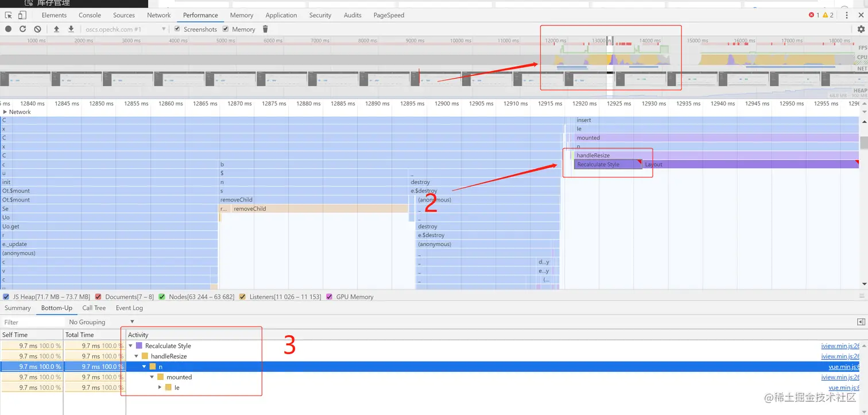Click the reload and profile icon

(23, 29)
